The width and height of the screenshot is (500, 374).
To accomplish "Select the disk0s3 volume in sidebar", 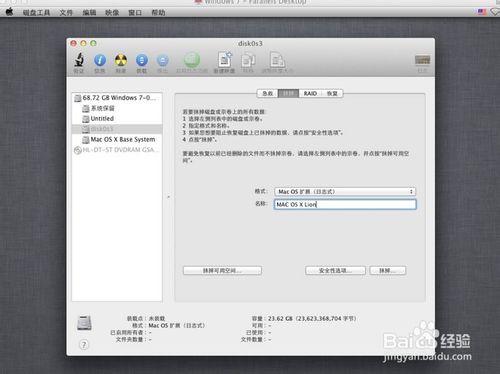I will [117, 129].
